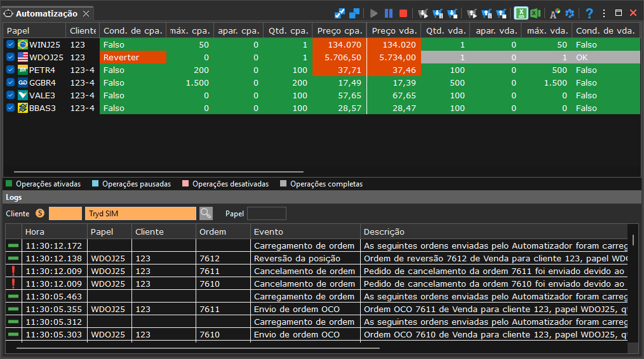Uncheck the PETR4 row checkbox
This screenshot has height=359, width=644.
[11, 70]
